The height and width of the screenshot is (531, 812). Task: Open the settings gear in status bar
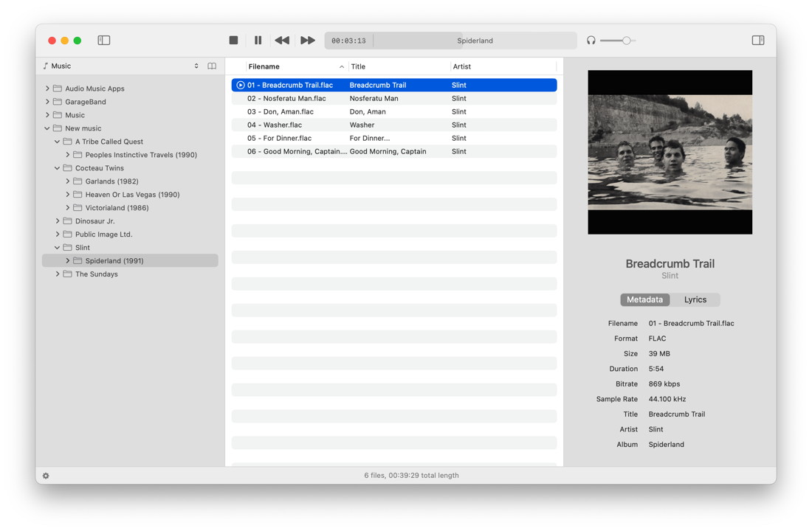pyautogui.click(x=46, y=476)
